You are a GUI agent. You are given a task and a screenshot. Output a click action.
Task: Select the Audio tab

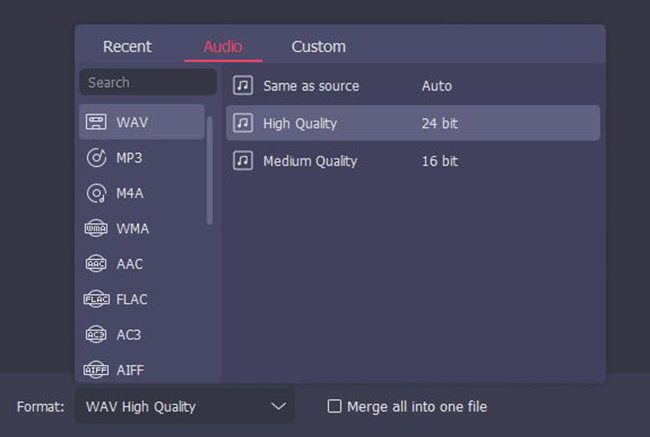tap(223, 47)
